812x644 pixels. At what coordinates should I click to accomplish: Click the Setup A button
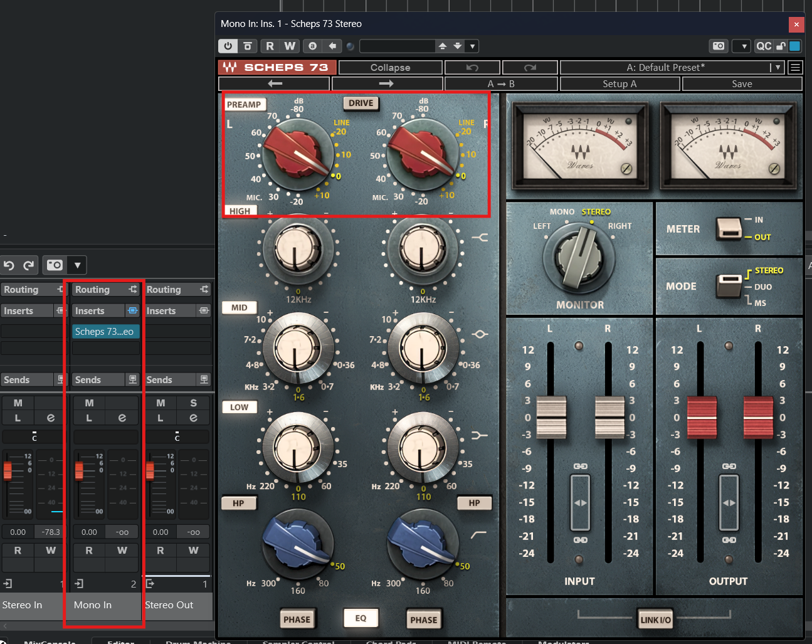620,83
